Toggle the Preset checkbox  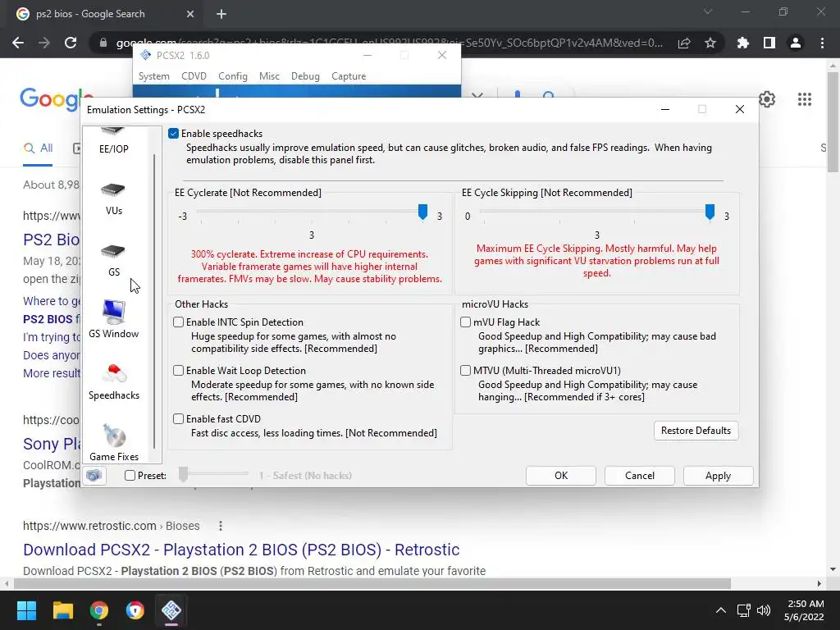(x=130, y=475)
